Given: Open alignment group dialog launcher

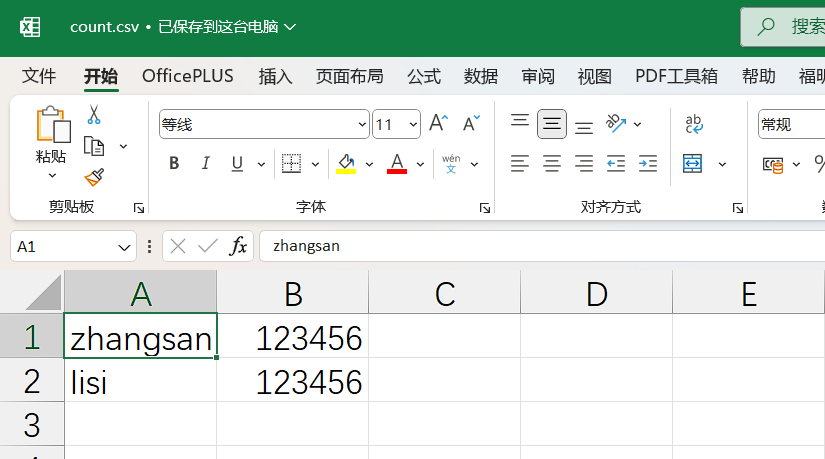Looking at the screenshot, I should pyautogui.click(x=738, y=208).
